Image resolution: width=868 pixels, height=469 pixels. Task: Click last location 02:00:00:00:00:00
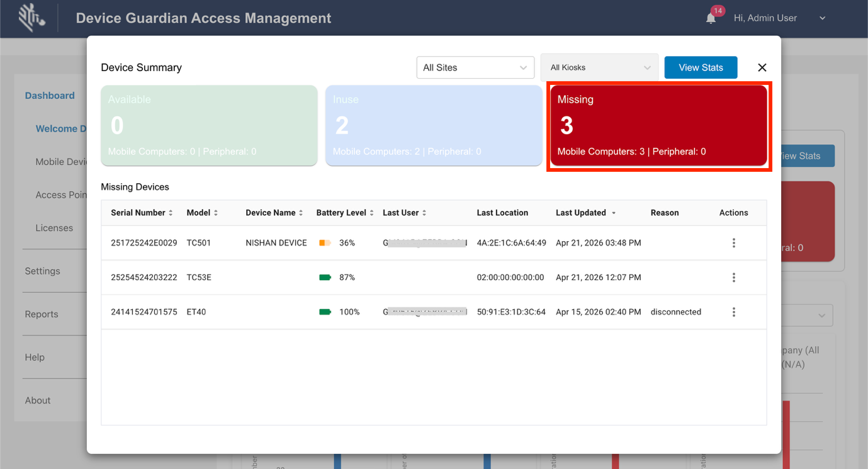click(510, 278)
